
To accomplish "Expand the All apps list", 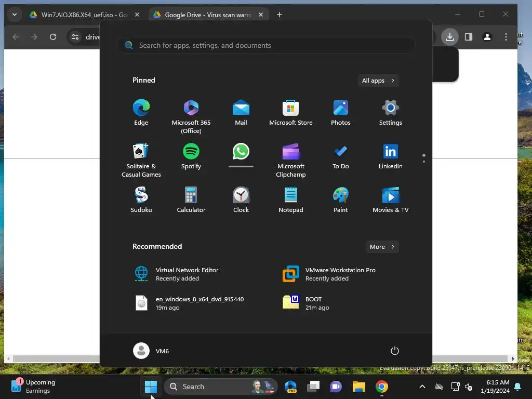I will tap(378, 81).
